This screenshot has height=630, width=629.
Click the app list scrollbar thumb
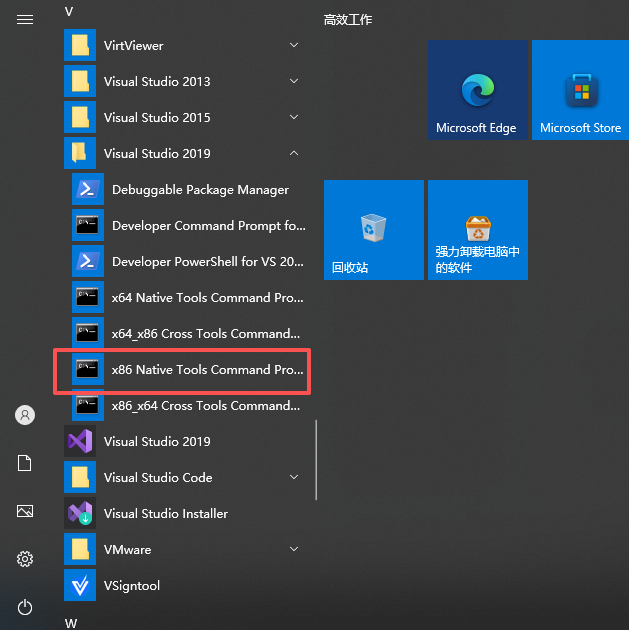tap(316, 460)
